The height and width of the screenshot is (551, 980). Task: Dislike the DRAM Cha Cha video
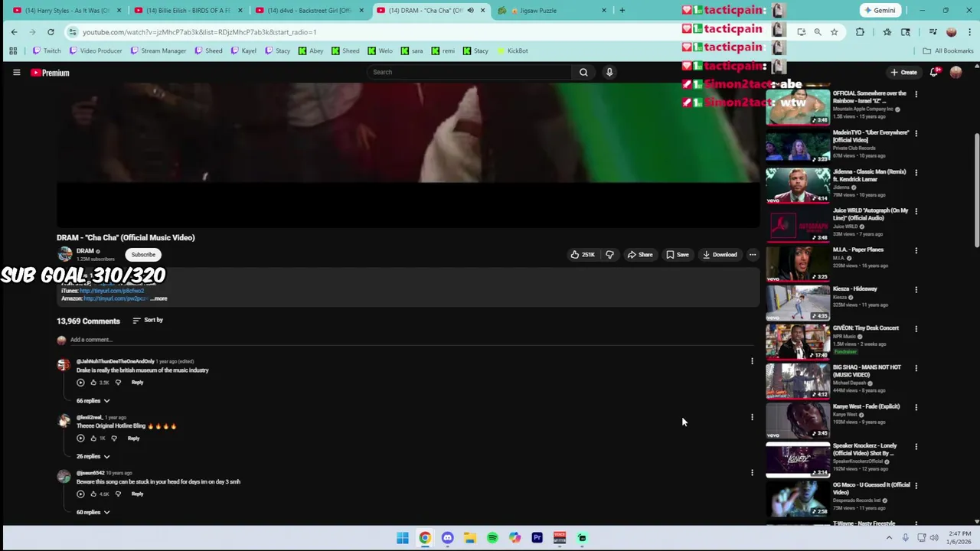609,255
